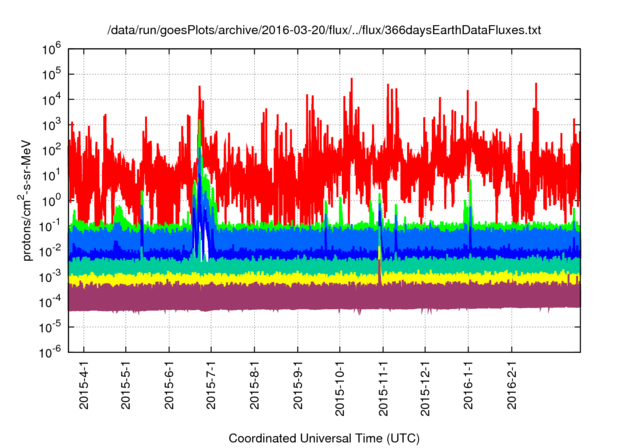Click the protons/cm2-s-sr-MeV y-axis label
This screenshot has width=640, height=448.
click(29, 199)
